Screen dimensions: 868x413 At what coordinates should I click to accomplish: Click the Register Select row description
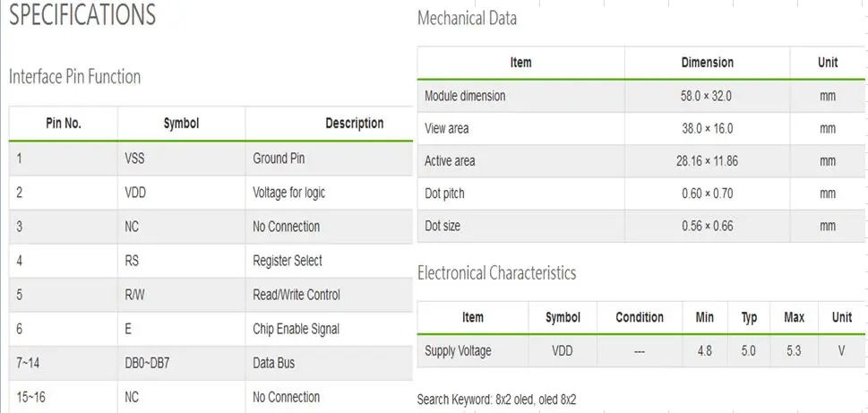click(288, 261)
